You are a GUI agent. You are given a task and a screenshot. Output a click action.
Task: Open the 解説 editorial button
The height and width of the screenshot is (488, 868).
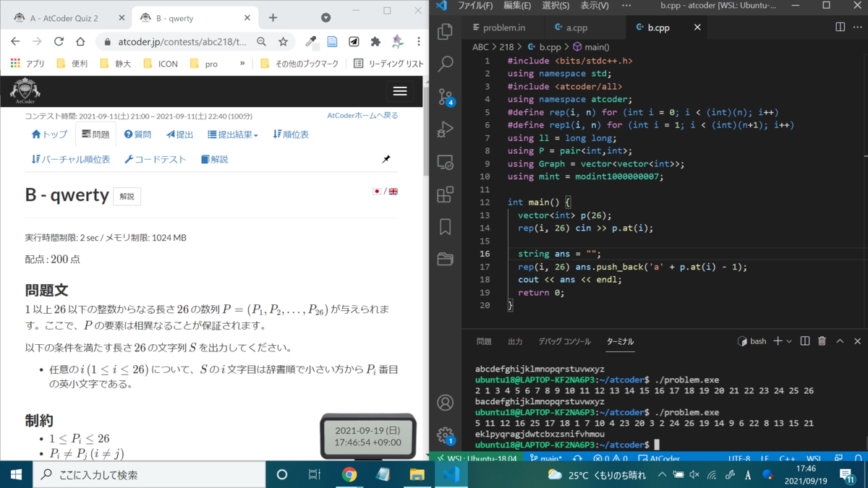[127, 196]
